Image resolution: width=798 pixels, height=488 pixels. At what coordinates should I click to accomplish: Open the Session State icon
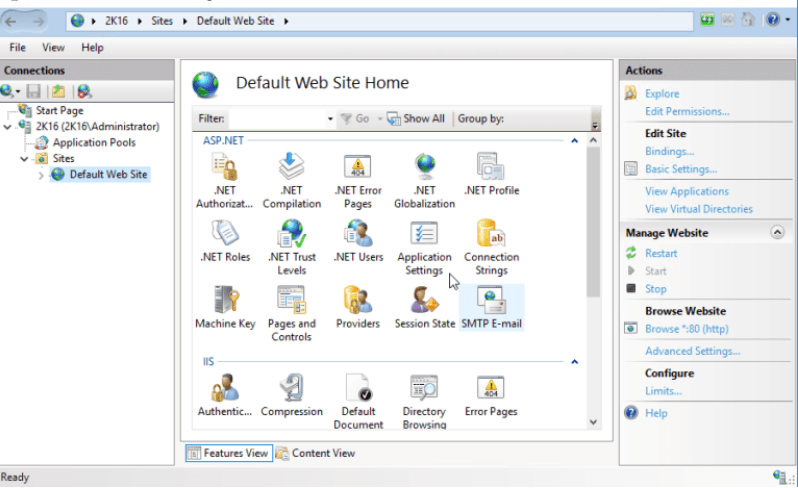425,300
